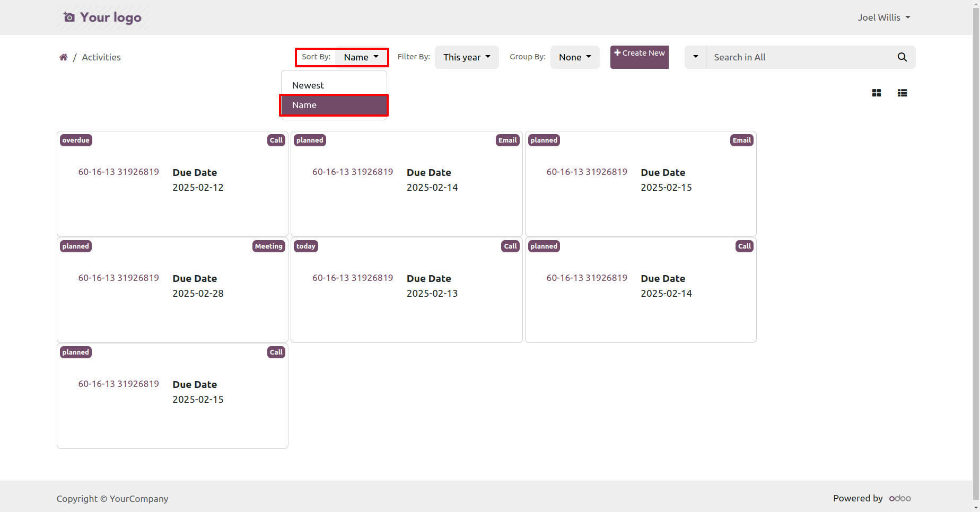This screenshot has width=980, height=512.
Task: Click the search magnifier icon
Action: pyautogui.click(x=902, y=57)
